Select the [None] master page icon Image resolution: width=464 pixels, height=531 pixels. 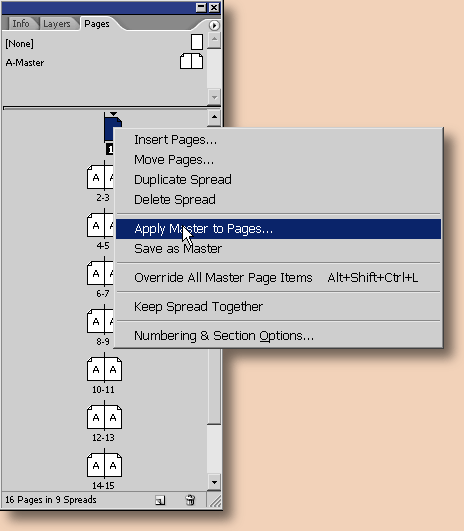[197, 42]
